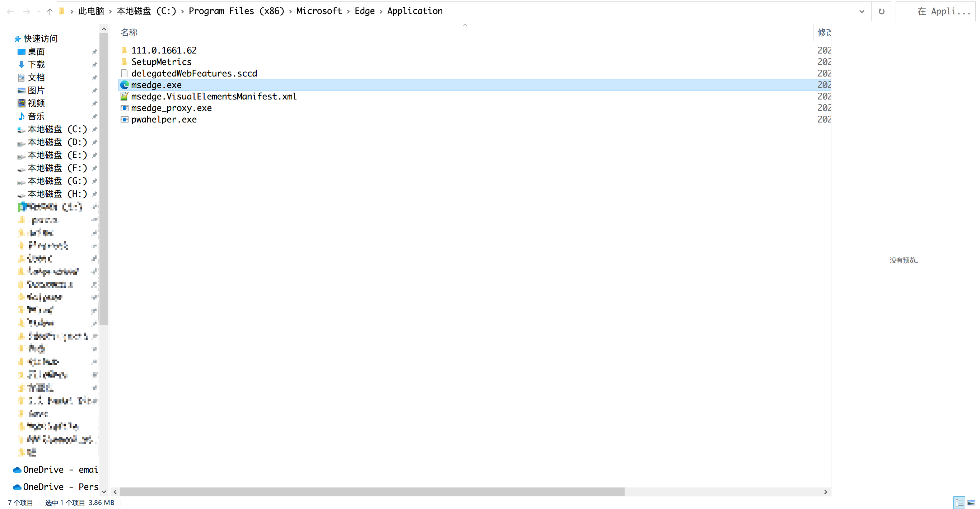Select msedge.VisualElementsManifest.xml file
This screenshot has height=509, width=980.
pos(214,96)
